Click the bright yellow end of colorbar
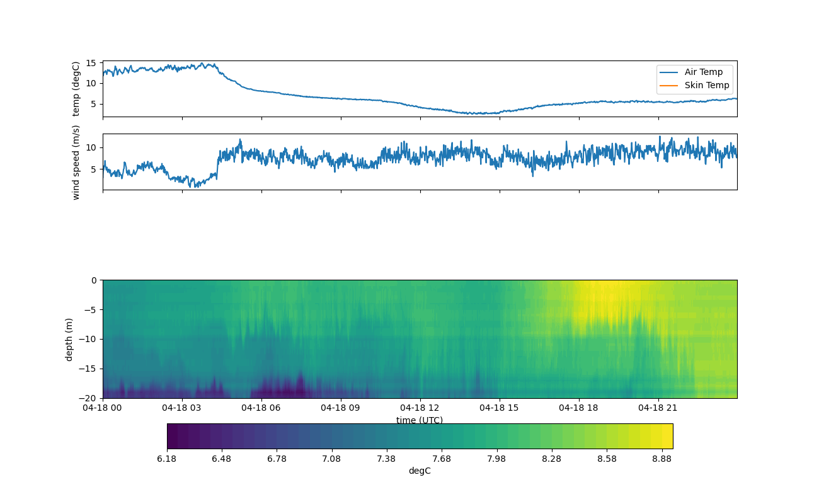This screenshot has height=504, width=819. pyautogui.click(x=668, y=436)
